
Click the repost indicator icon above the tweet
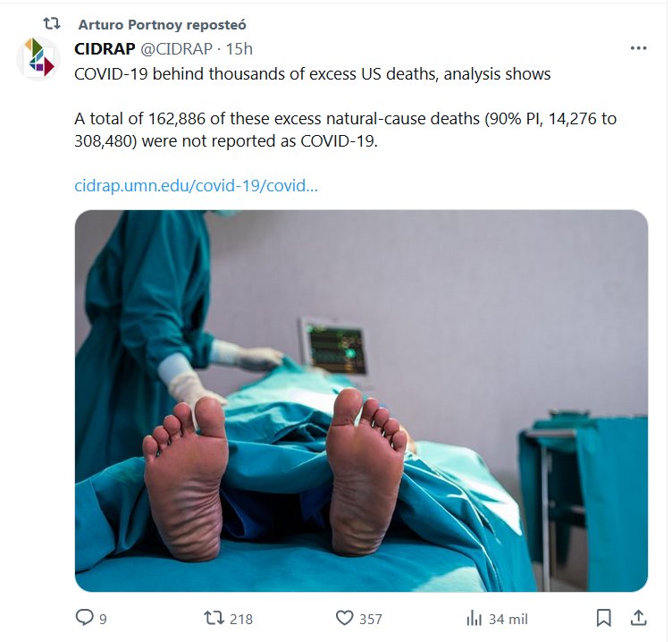53,24
